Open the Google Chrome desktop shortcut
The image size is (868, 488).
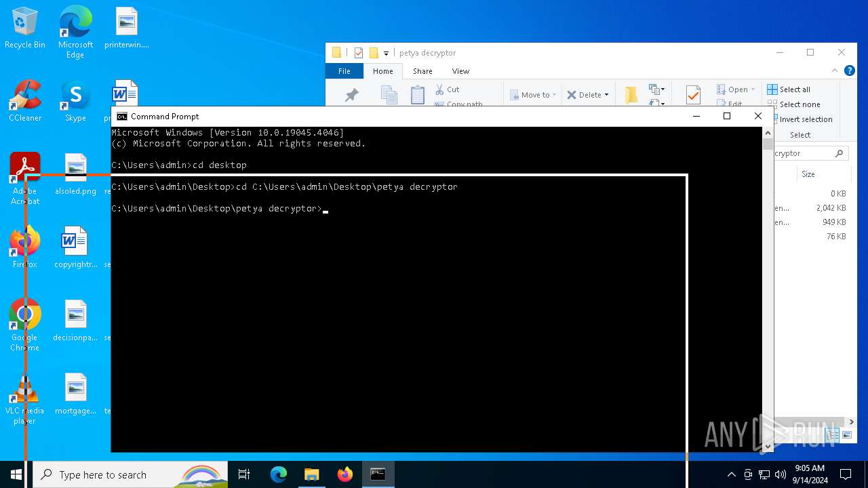coord(25,325)
